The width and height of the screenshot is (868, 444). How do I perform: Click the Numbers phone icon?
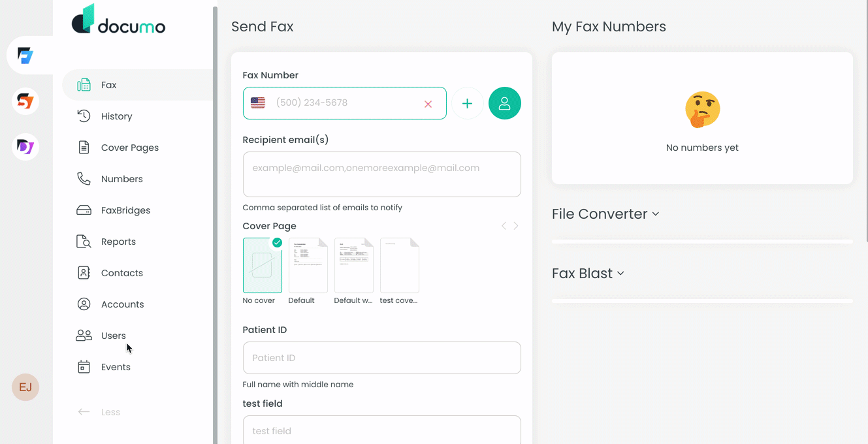(x=84, y=179)
